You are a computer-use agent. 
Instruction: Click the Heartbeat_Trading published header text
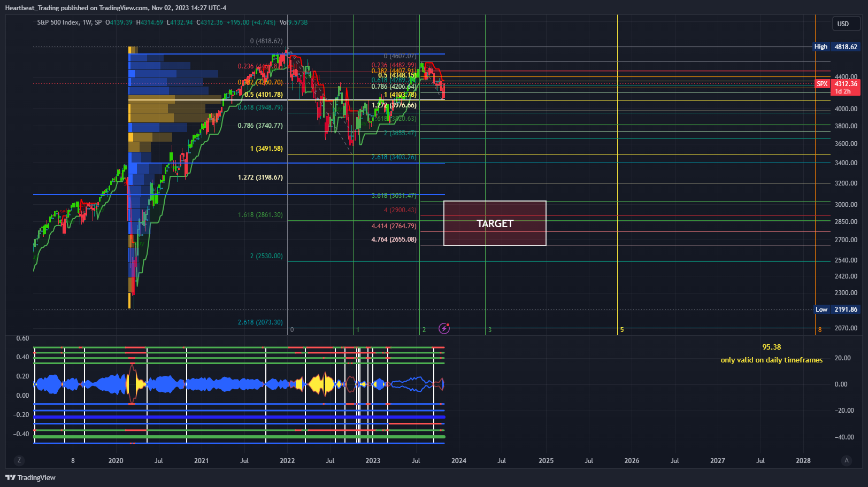(116, 8)
